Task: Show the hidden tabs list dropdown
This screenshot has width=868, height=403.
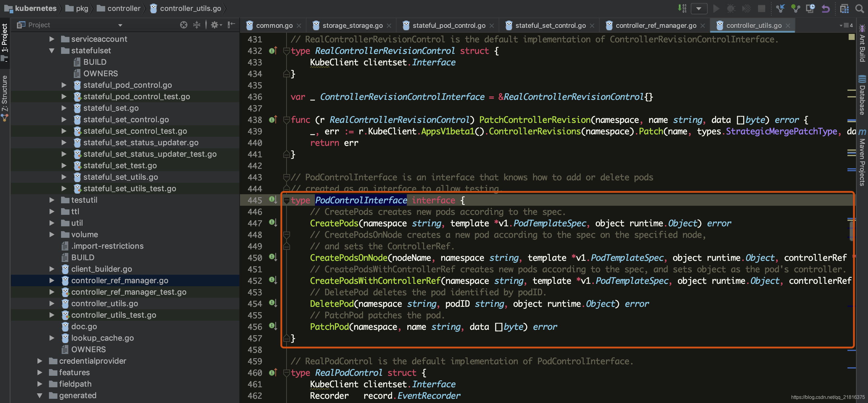Action: 846,25
